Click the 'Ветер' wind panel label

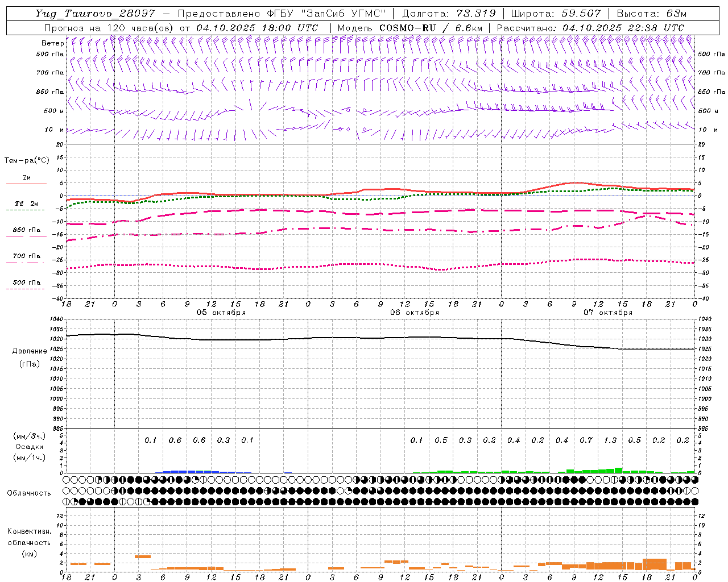click(52, 43)
